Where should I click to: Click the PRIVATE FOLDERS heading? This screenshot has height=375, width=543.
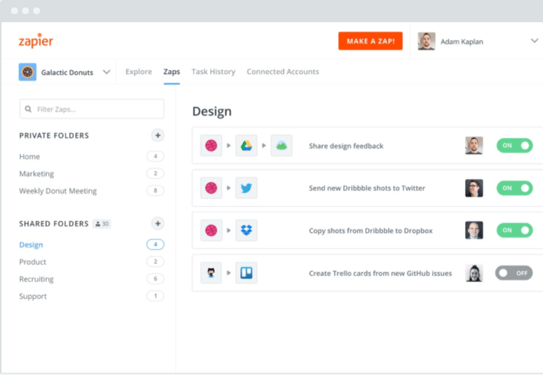[x=54, y=135]
